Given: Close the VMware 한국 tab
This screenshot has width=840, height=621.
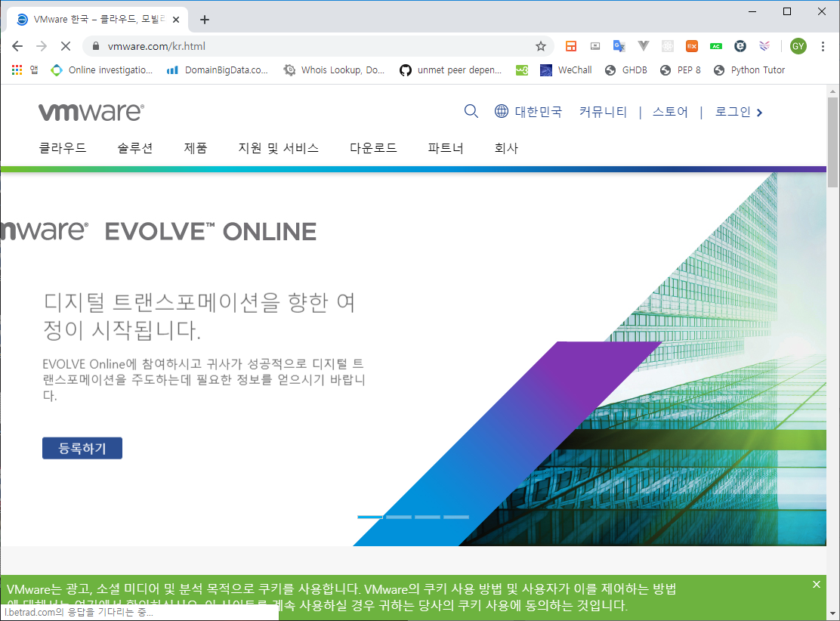Looking at the screenshot, I should point(176,20).
